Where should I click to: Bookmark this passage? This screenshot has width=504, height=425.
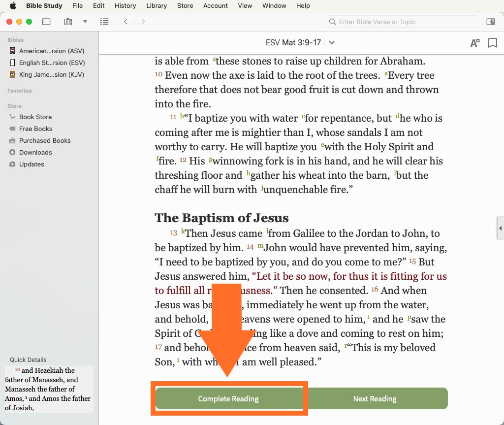492,43
